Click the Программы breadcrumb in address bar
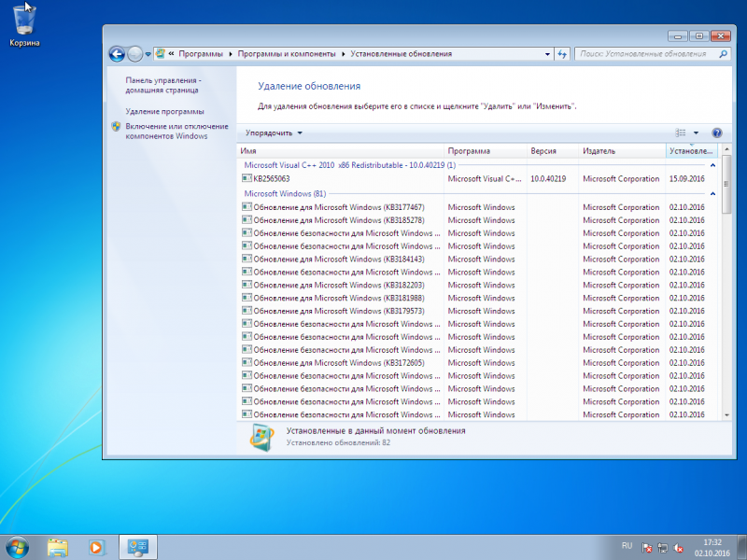 [201, 54]
